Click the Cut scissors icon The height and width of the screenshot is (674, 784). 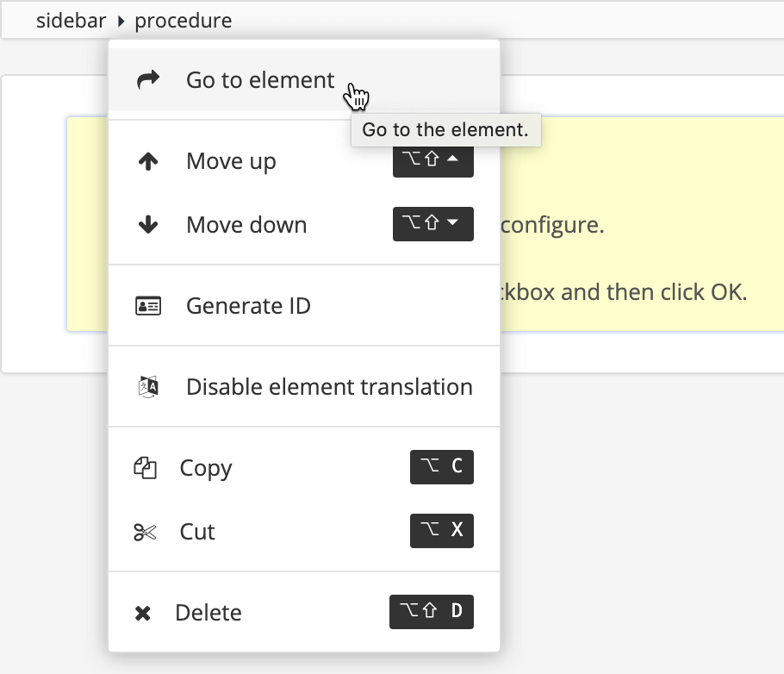[145, 531]
